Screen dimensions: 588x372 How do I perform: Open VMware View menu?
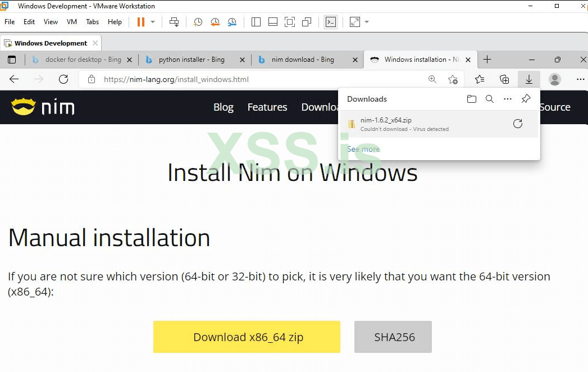[x=51, y=22]
